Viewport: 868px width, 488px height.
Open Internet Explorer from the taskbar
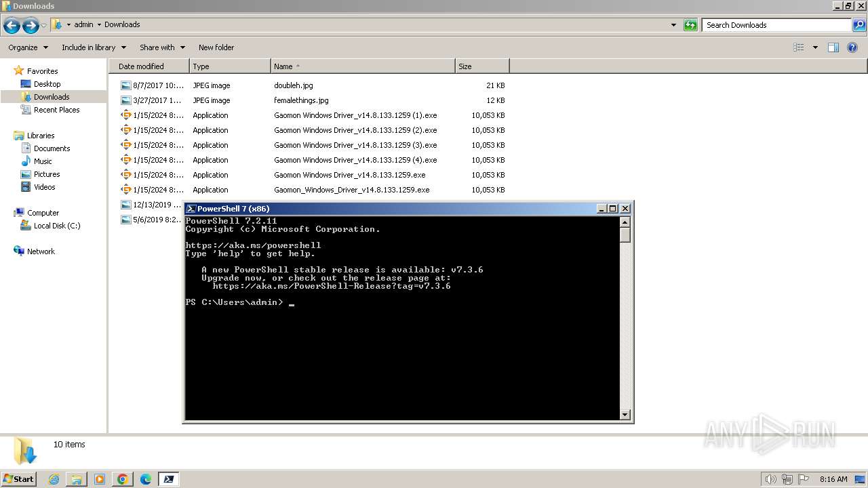[x=54, y=479]
